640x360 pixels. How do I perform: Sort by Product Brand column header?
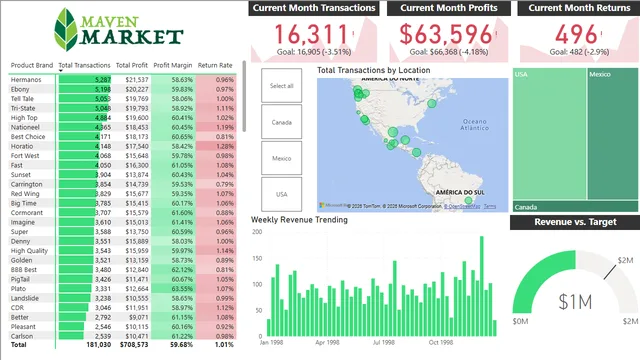click(32, 65)
